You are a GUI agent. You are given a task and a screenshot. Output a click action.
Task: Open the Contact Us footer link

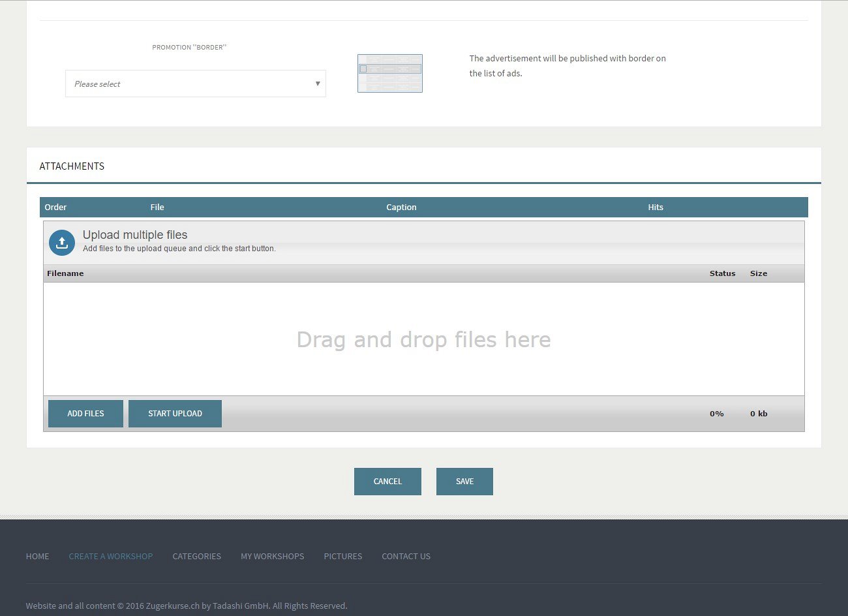point(406,557)
